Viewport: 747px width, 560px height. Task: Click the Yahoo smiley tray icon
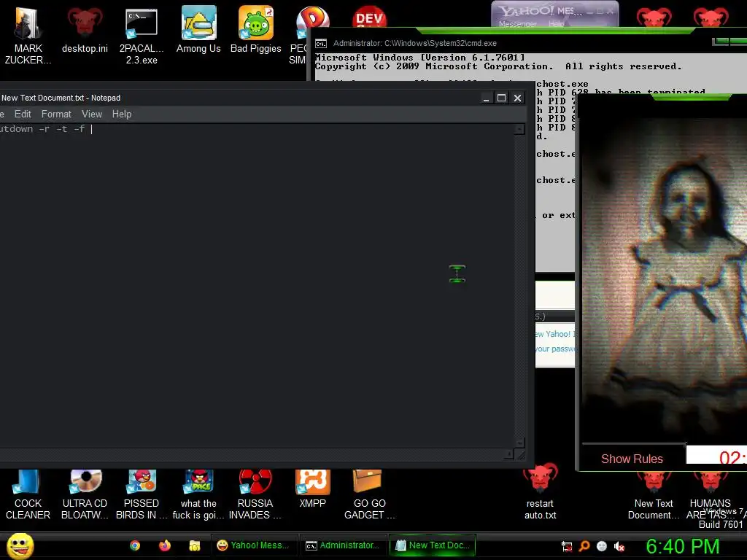(x=602, y=546)
